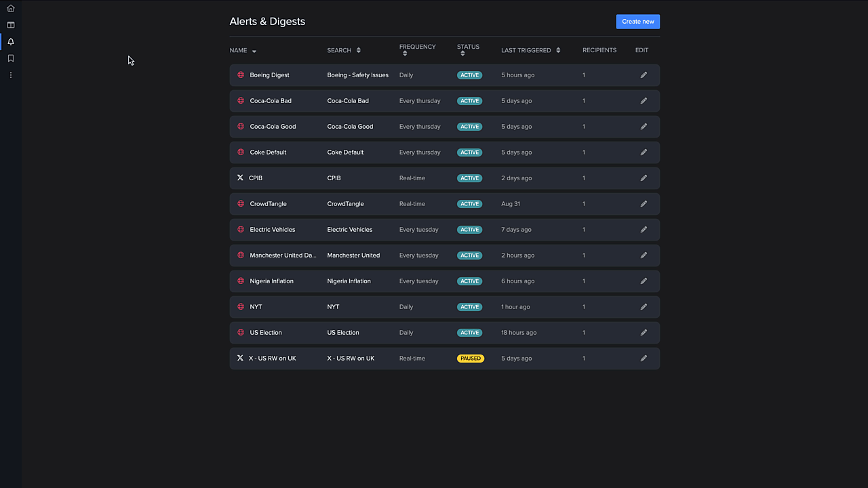868x488 pixels.
Task: Click the Create new button
Action: (637, 22)
